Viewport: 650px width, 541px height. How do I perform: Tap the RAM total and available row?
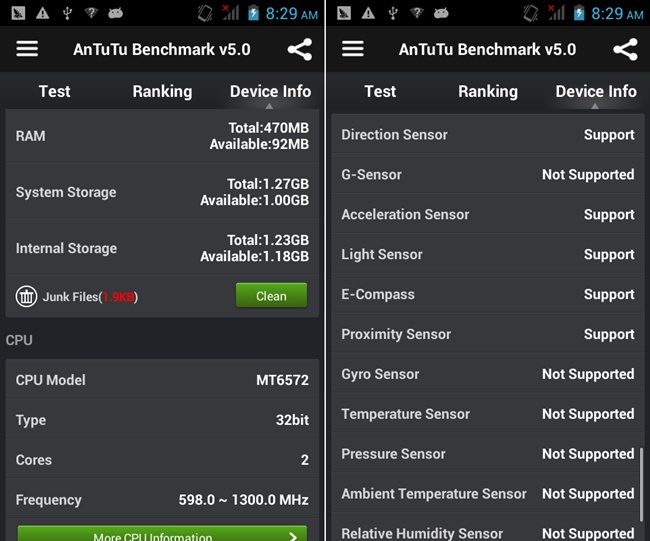tap(162, 136)
